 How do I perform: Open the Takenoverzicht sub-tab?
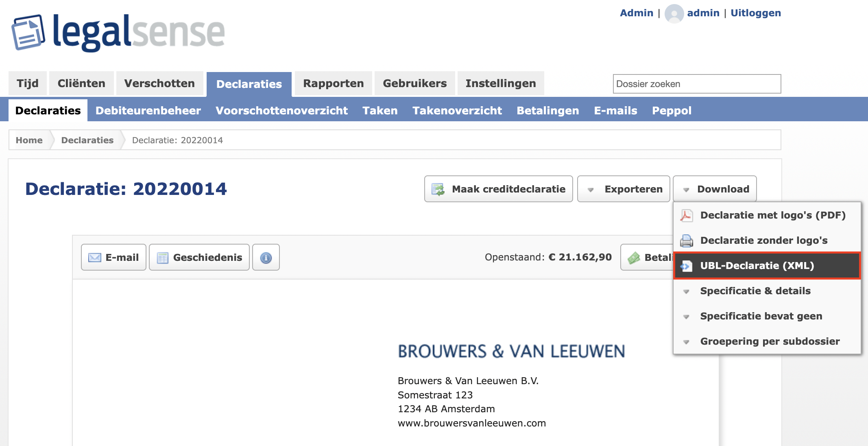pos(457,111)
